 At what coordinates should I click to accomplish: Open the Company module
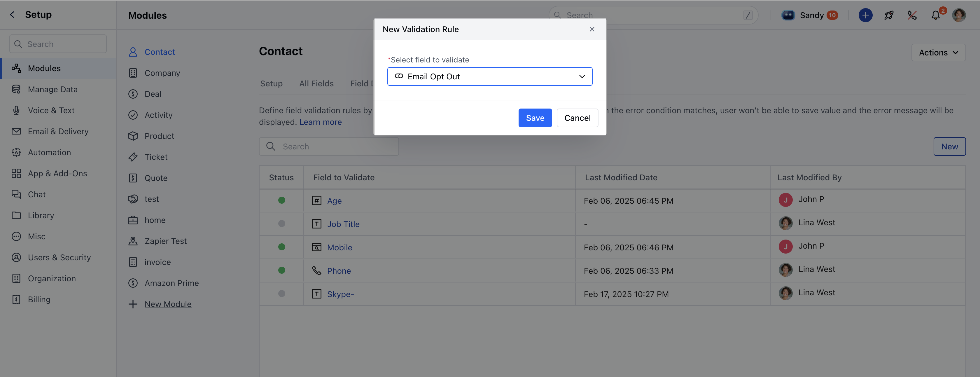(x=162, y=73)
